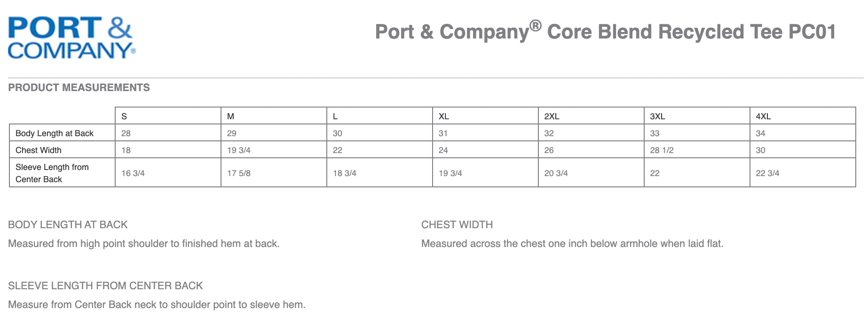
Task: Click the 28 1/2 chest width cell
Action: click(697, 150)
